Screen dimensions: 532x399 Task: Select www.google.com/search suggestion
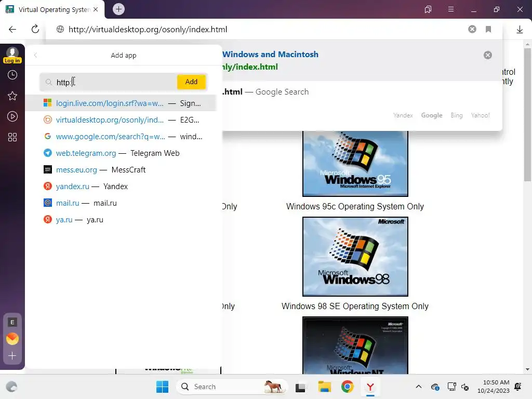pyautogui.click(x=121, y=137)
